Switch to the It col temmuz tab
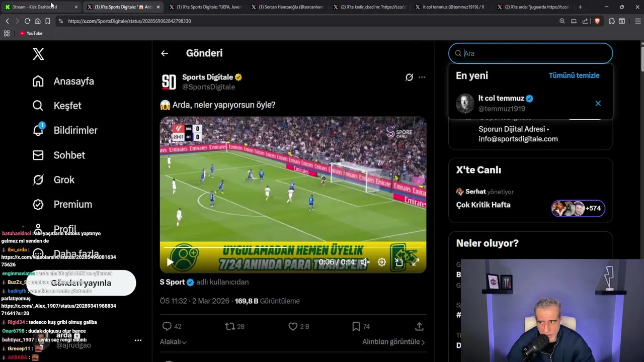 (x=451, y=7)
